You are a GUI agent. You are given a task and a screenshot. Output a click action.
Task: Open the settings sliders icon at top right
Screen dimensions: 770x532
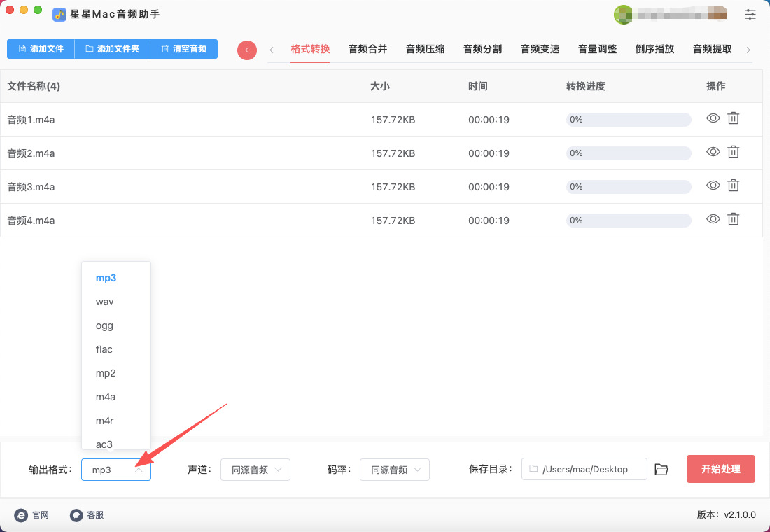point(750,14)
